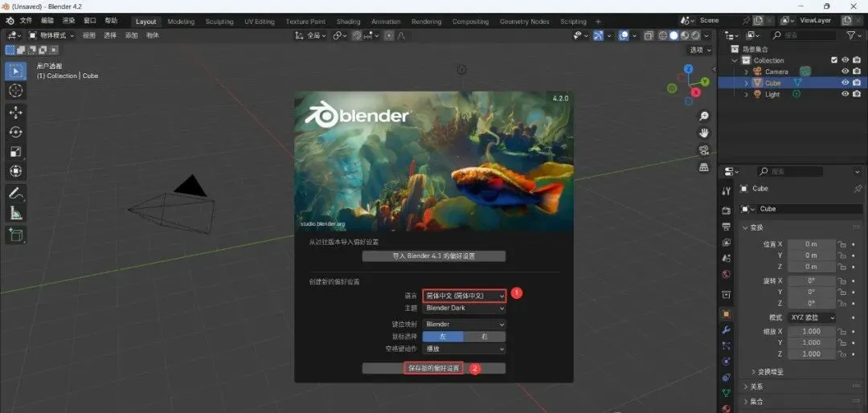Open the theme dropdown Blender Dark

pos(464,309)
